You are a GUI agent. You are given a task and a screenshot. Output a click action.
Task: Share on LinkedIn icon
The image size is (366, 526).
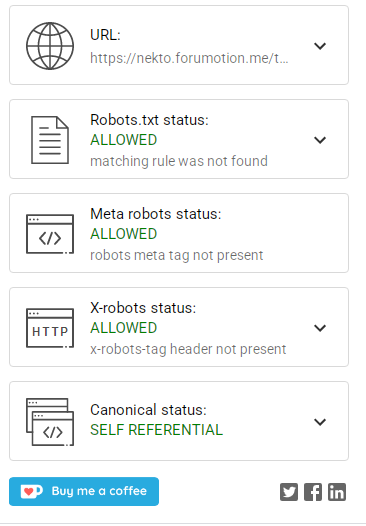[337, 492]
